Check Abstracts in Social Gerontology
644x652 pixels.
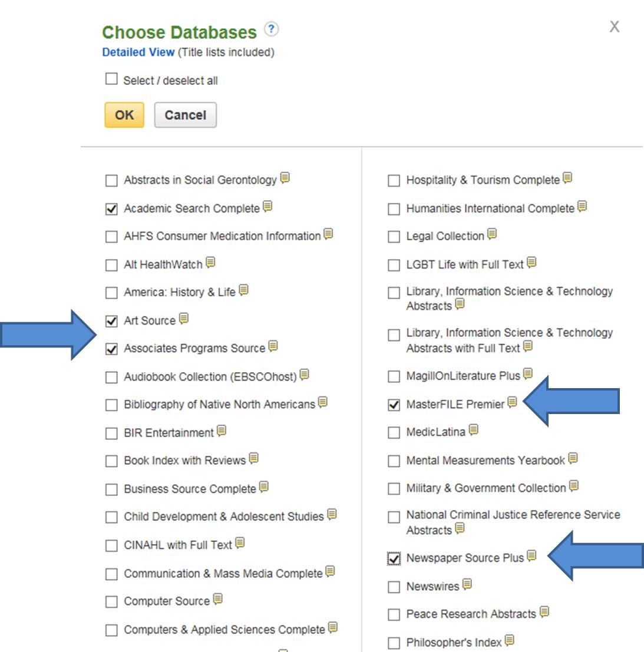111,180
